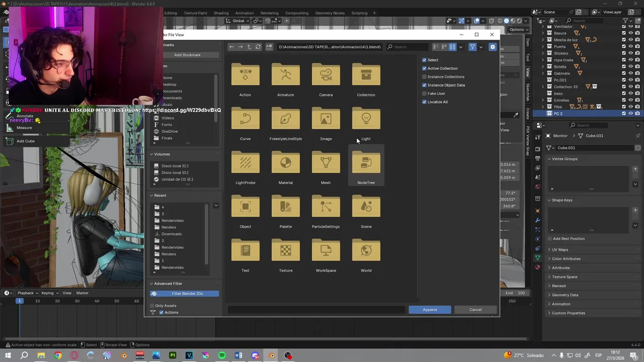This screenshot has width=644, height=362.
Task: Go to parent directory in file browser
Action: coord(249,47)
